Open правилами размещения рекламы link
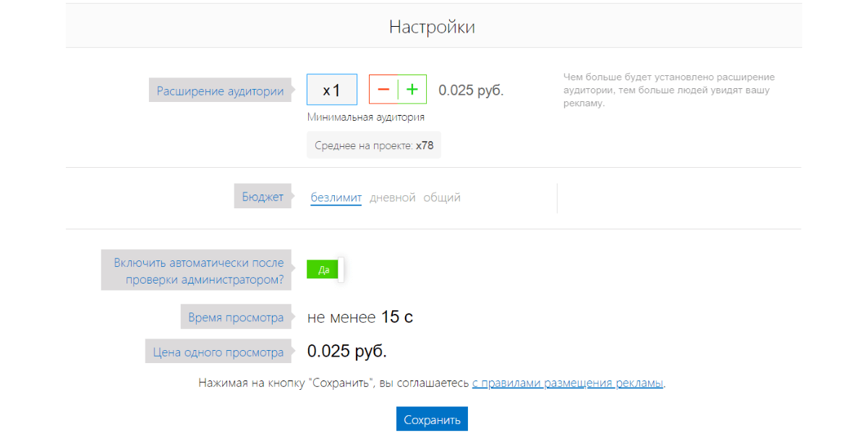Image resolution: width=868 pixels, height=434 pixels. tap(568, 383)
